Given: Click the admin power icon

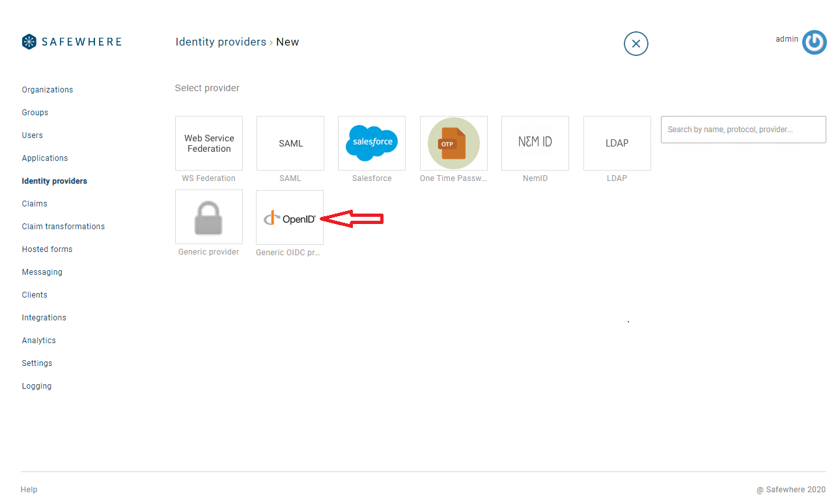Looking at the screenshot, I should pyautogui.click(x=814, y=42).
